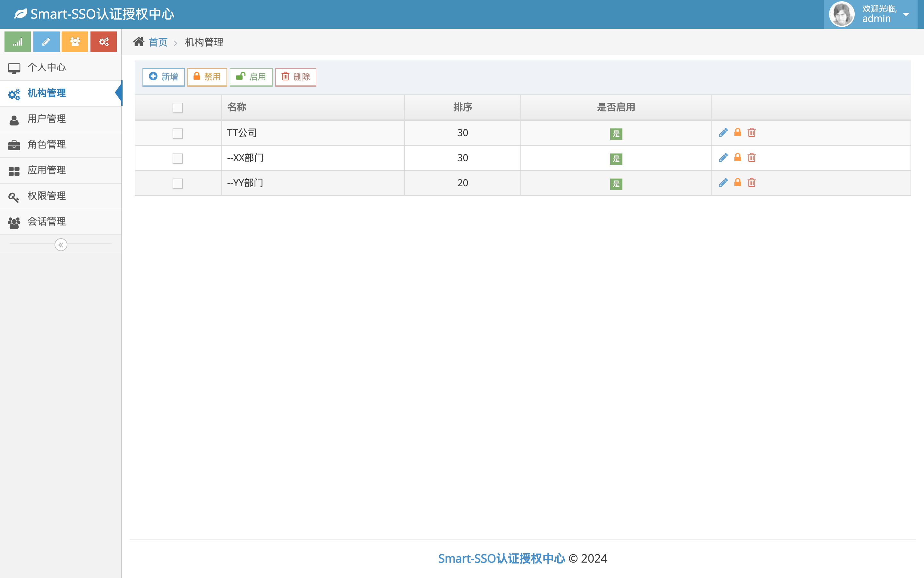
Task: Disable --XX部门 using its lock icon
Action: pyautogui.click(x=738, y=157)
